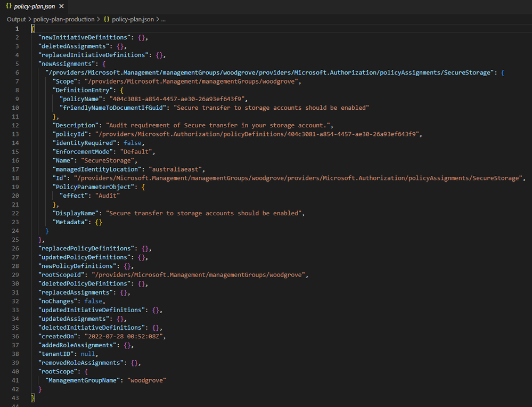The image size is (532, 407).
Task: Open the policy-plan-production breadcrumb
Action: (x=64, y=19)
